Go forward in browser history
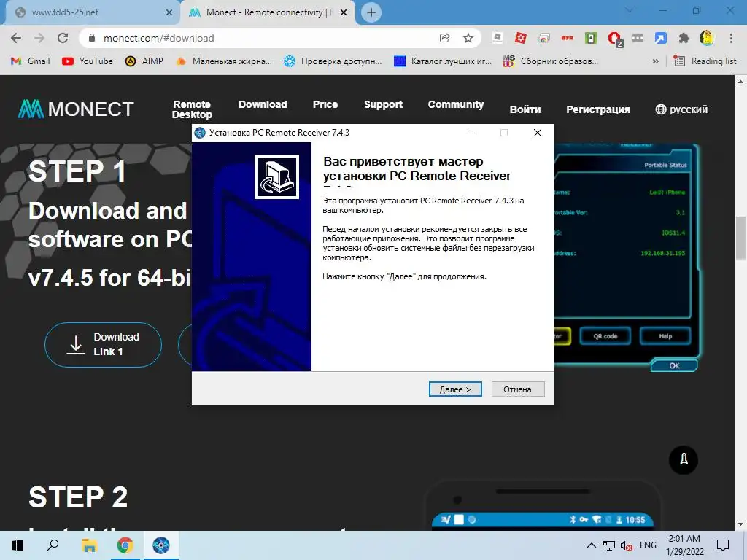The height and width of the screenshot is (560, 747). 39,38
